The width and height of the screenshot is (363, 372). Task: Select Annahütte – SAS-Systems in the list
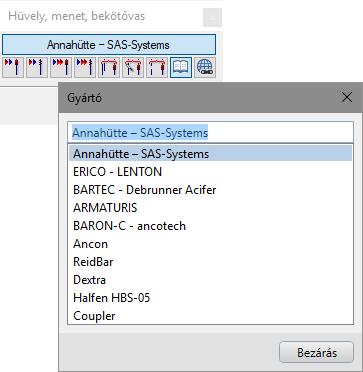tap(210, 154)
